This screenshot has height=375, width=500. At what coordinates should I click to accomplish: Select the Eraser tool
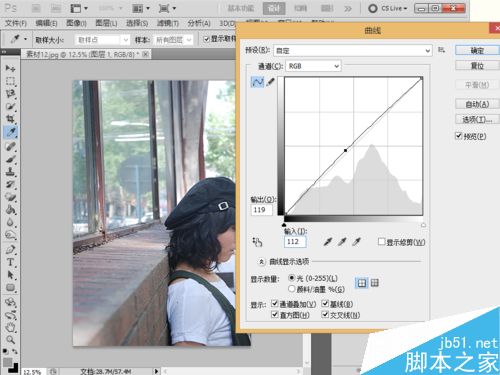point(11,197)
